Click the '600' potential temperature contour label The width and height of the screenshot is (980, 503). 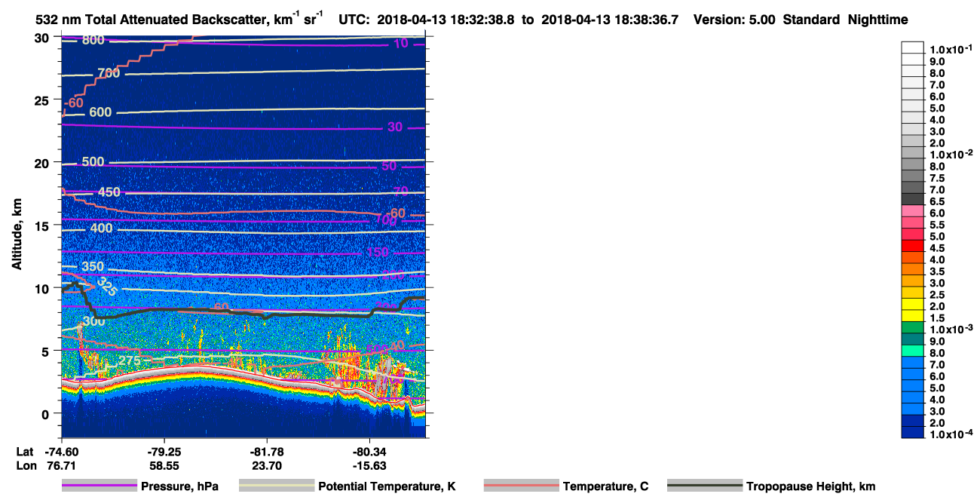click(100, 112)
